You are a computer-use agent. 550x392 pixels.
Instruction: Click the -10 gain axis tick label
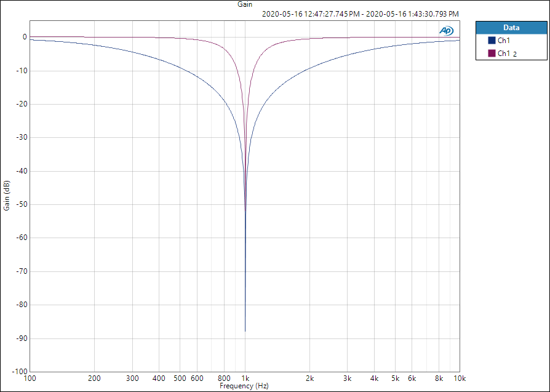pyautogui.click(x=22, y=71)
